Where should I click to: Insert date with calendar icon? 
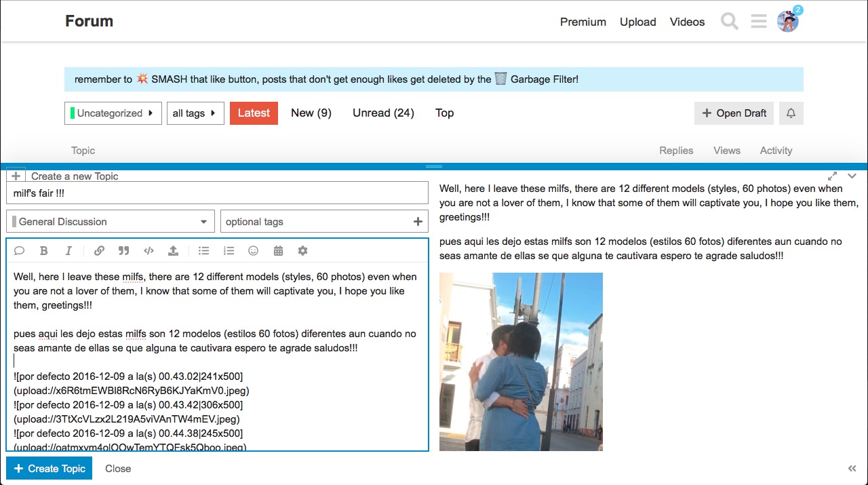click(278, 251)
